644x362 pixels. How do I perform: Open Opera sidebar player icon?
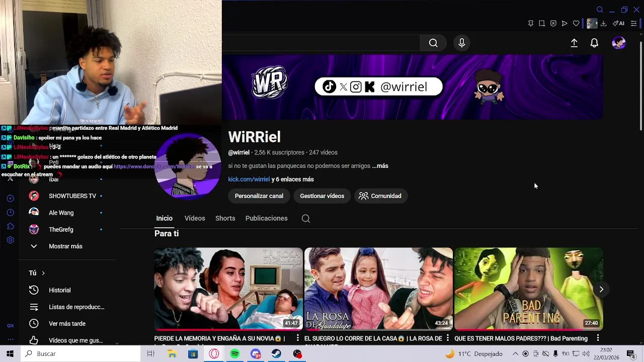(x=10, y=199)
